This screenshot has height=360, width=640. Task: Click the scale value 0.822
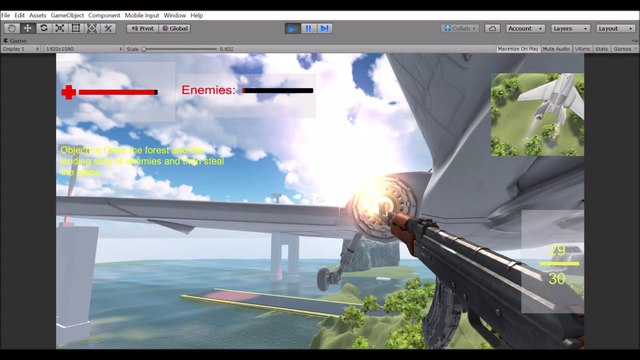[x=227, y=49]
